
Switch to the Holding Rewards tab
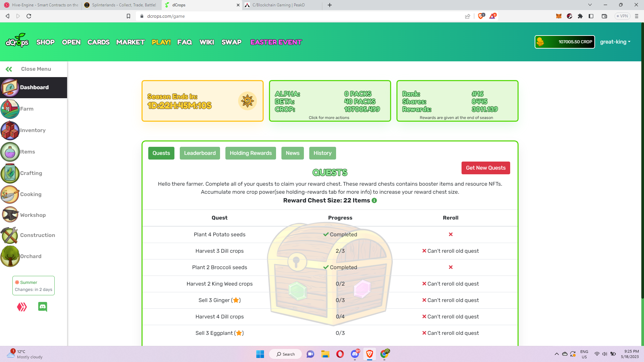point(251,153)
